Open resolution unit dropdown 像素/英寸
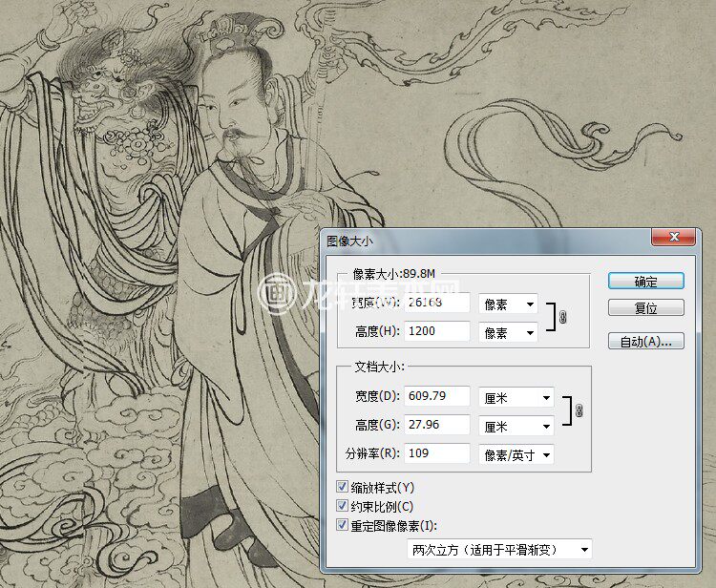Screen dimensions: 716x588 coord(516,454)
